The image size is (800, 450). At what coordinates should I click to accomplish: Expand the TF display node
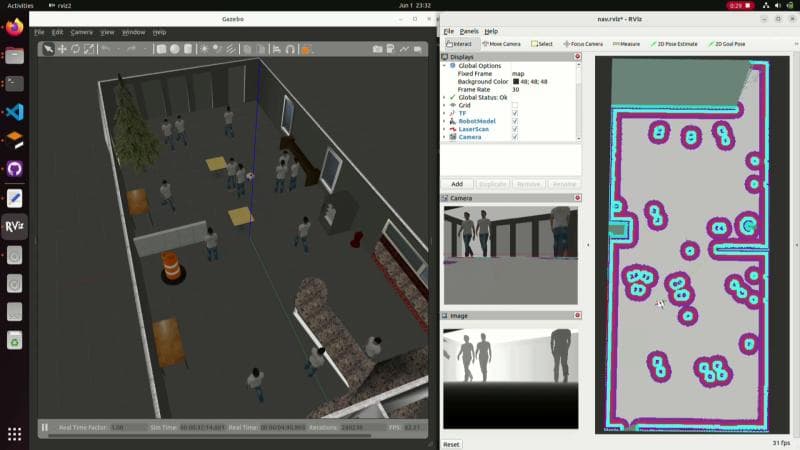click(x=444, y=113)
